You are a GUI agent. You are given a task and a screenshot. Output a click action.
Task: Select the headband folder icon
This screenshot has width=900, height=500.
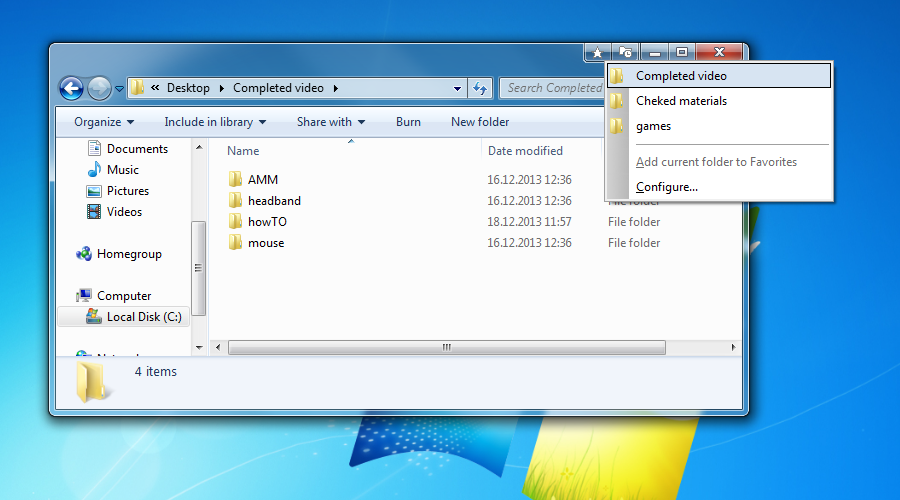(236, 201)
